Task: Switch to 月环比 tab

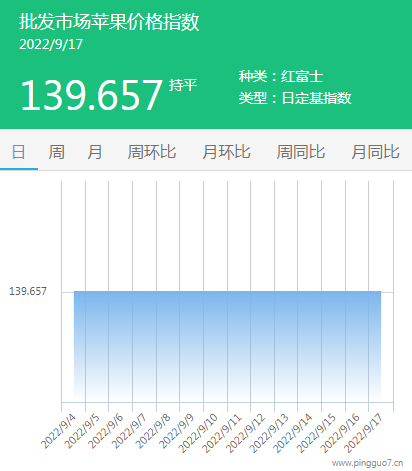Action: [226, 152]
